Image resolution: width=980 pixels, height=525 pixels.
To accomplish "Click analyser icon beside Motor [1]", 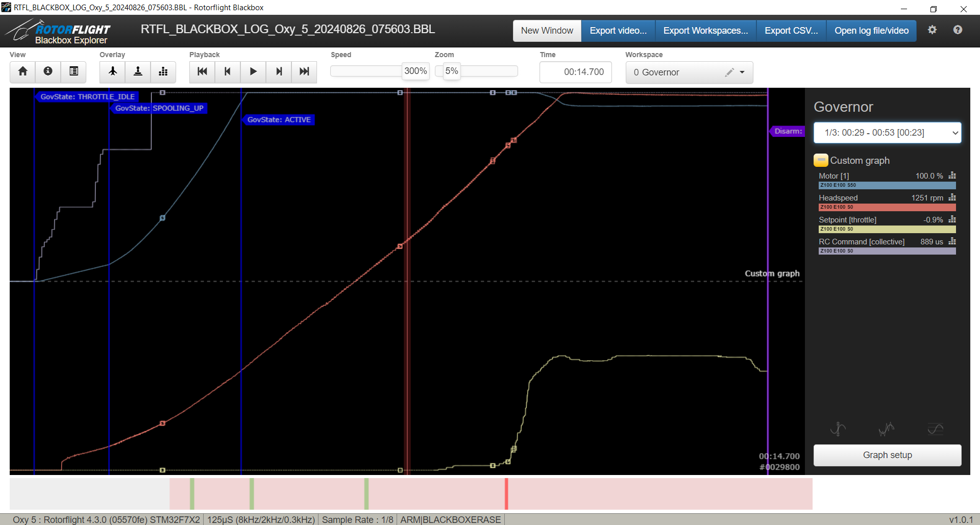I will [952, 176].
